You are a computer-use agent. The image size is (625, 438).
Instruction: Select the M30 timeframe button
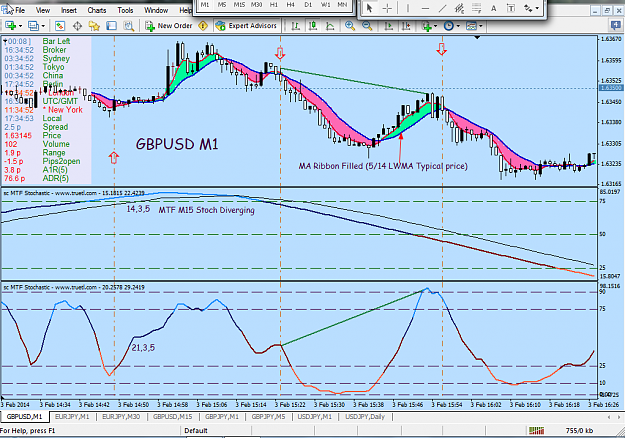[x=256, y=5]
